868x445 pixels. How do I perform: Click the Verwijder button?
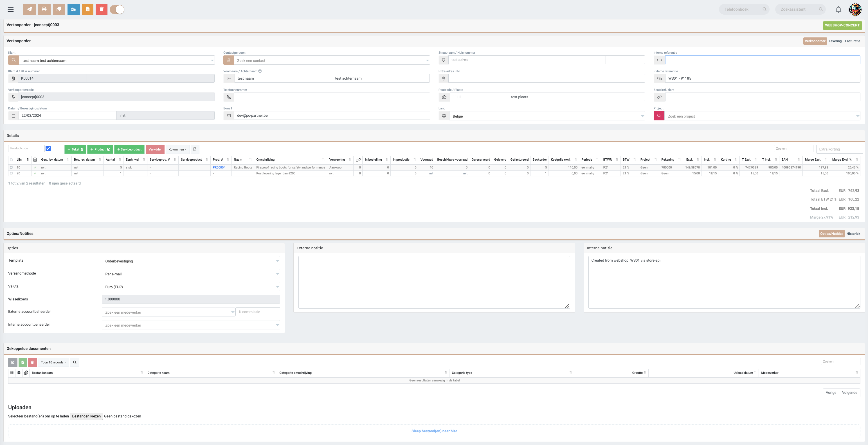(155, 149)
